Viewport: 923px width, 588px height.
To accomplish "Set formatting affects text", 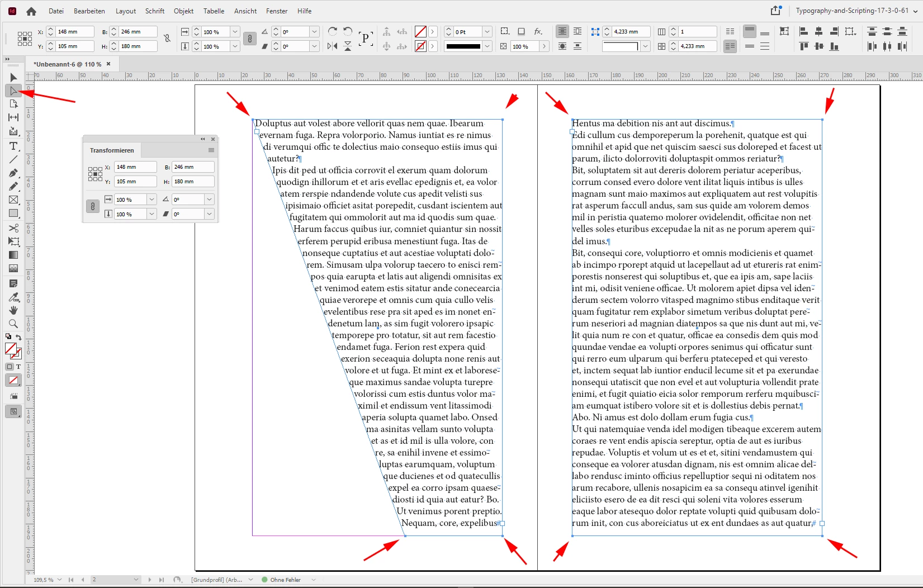I will point(18,367).
